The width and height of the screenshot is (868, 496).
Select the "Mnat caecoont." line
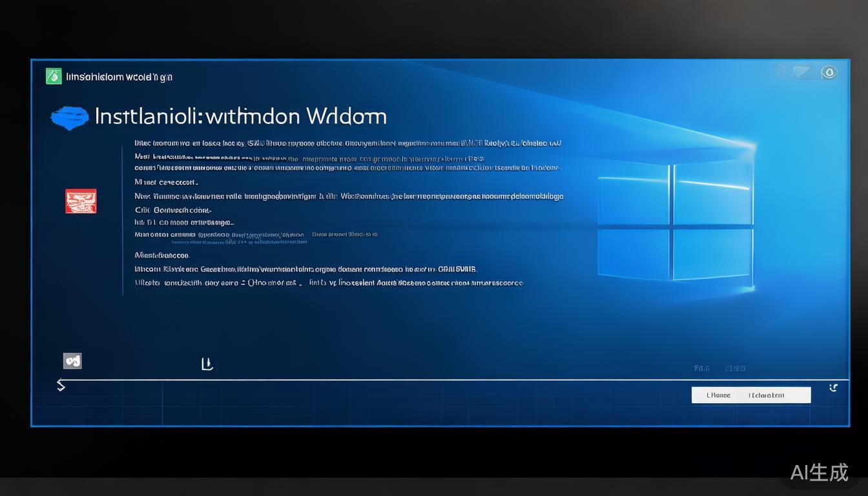pos(167,182)
